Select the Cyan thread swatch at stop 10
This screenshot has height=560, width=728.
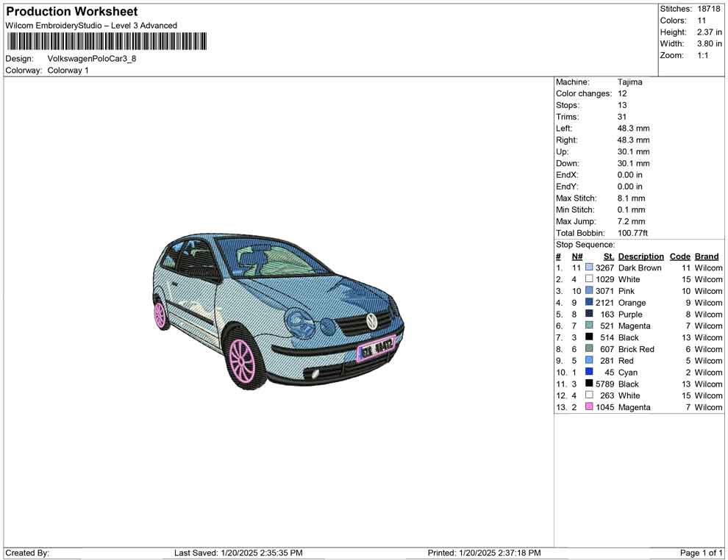click(588, 372)
